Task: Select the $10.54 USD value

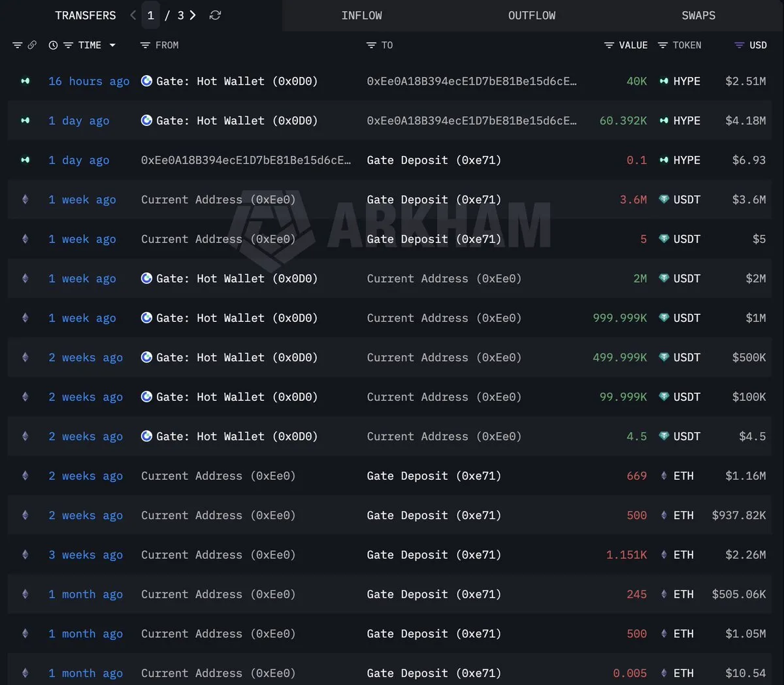Action: [745, 673]
